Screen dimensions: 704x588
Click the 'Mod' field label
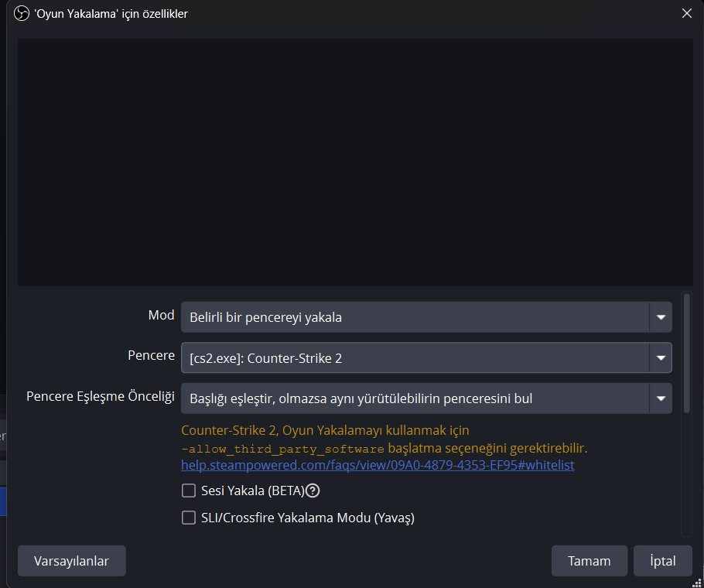tap(161, 316)
